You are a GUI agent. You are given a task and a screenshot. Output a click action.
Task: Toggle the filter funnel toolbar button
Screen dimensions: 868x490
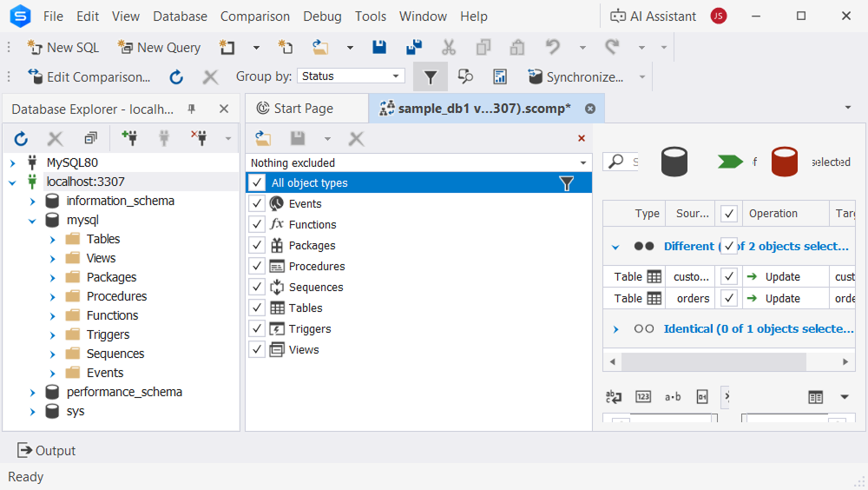pyautogui.click(x=430, y=77)
